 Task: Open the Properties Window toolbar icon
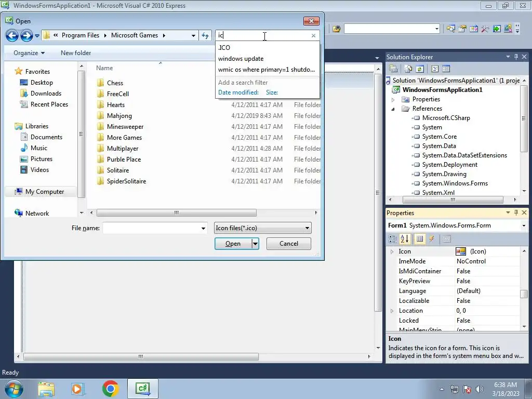pos(462,29)
